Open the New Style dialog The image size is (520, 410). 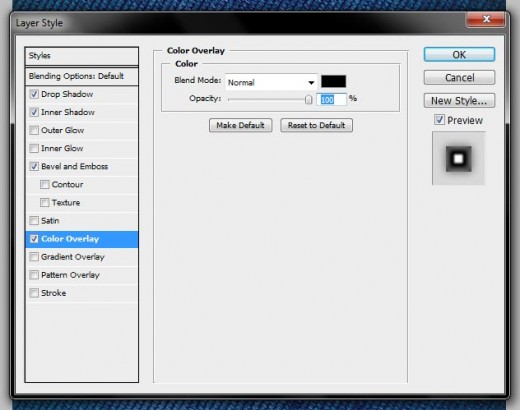click(x=459, y=101)
